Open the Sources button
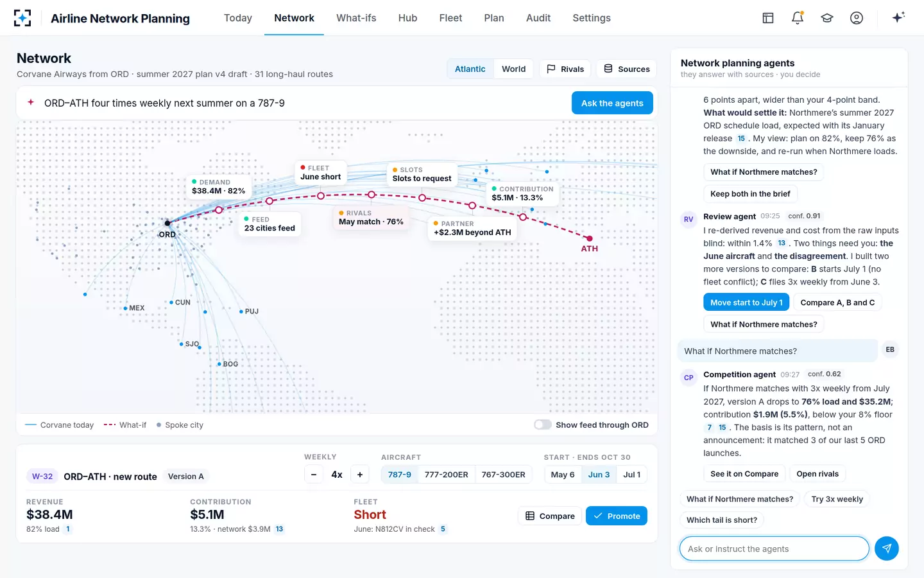 click(626, 69)
